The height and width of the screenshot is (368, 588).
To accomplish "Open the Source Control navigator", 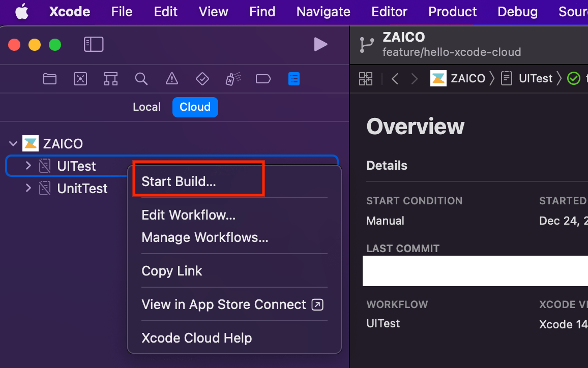I will [80, 79].
